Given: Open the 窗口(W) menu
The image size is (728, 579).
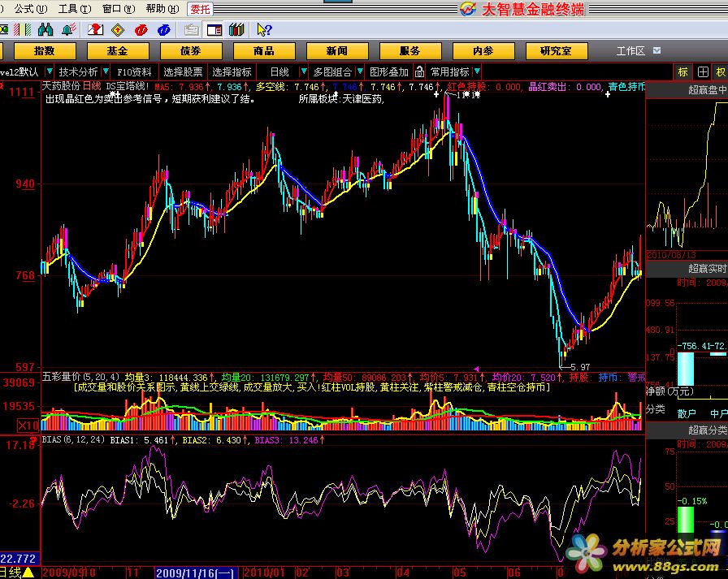Looking at the screenshot, I should (119, 9).
